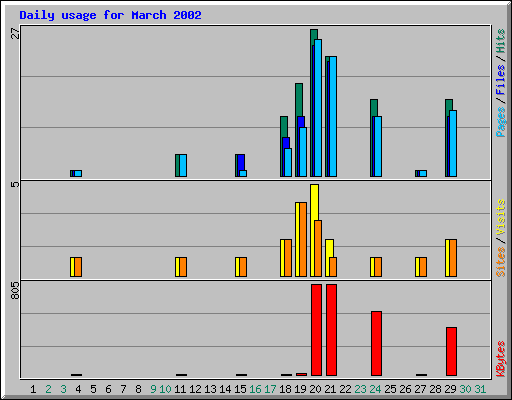This screenshot has width=512, height=400.
Task: Click the green day '30' x-axis label
Action: click(x=465, y=389)
